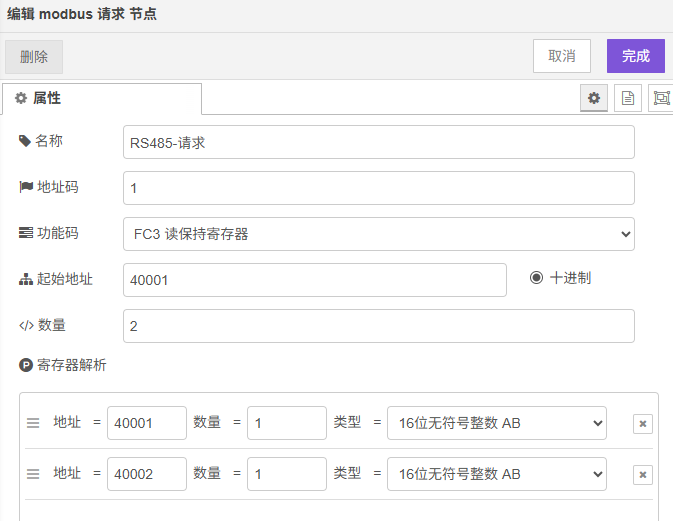Viewport: 673px width, 521px height.
Task: Grab drag handle of first register row
Action: 33,423
